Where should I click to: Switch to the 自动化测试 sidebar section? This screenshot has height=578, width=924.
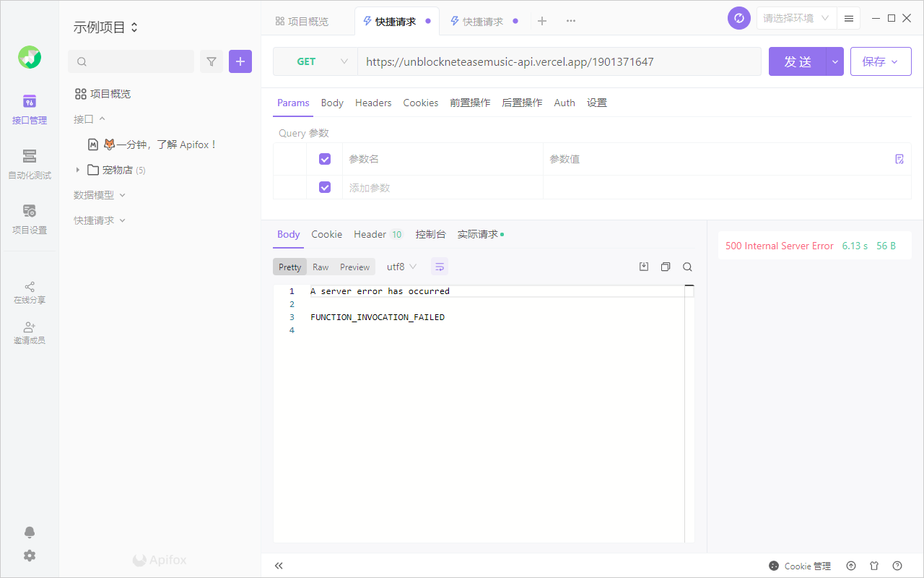pyautogui.click(x=29, y=165)
